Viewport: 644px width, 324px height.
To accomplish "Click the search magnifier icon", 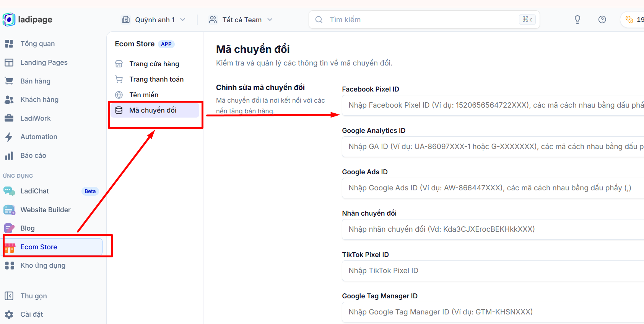I will (x=319, y=20).
